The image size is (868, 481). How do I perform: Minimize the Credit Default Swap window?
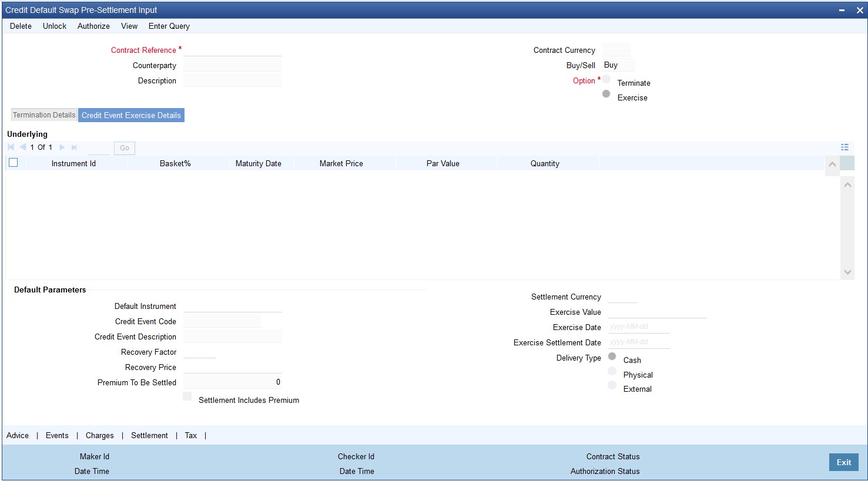tap(842, 10)
